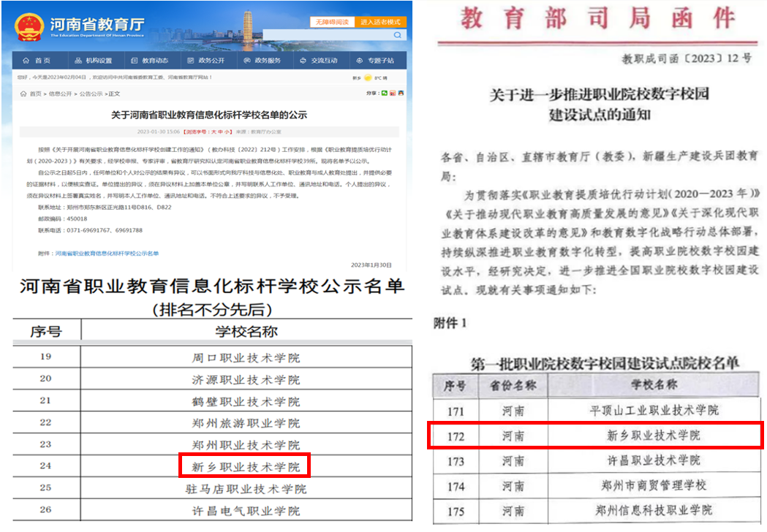767x532 pixels.
Task: Select 郑州职业技术学院 in row 23
Action: (246, 446)
